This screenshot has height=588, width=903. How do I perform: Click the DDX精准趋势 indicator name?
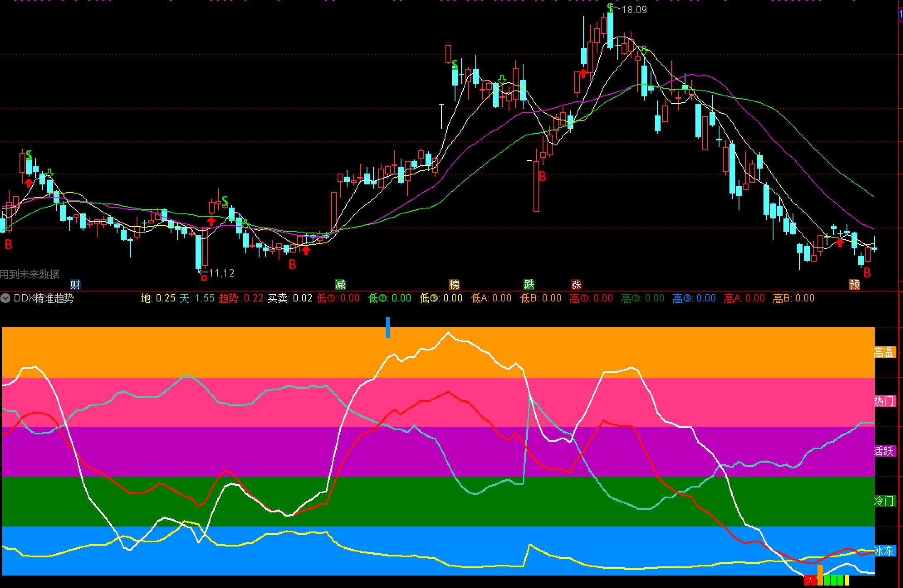click(x=44, y=298)
